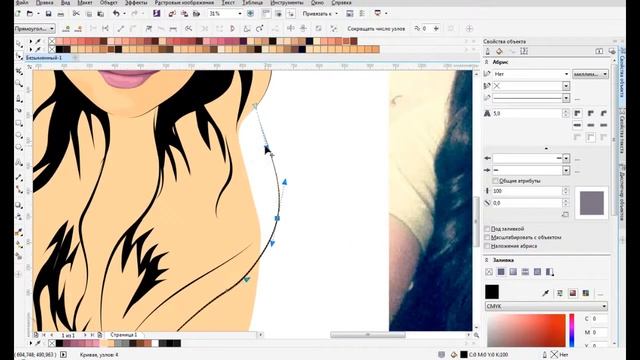
Task: Select the mitered corner style icon
Action: tap(578, 113)
